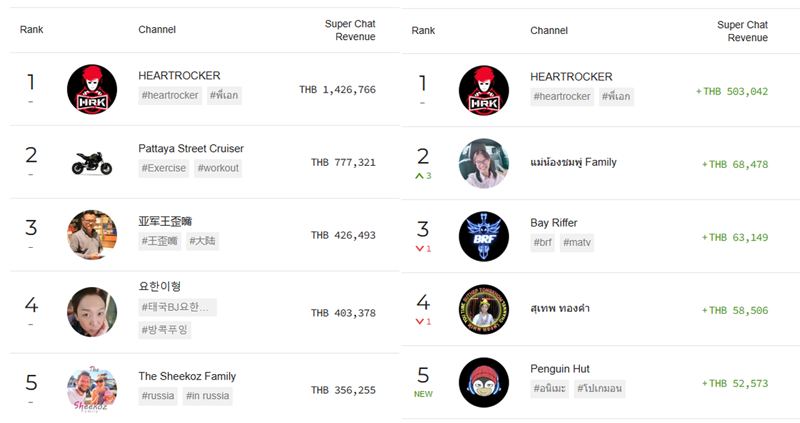Screen dimensions: 800x423
Task: Click Pattaya Street Cruiser motorcycle avatar
Action: point(92,162)
